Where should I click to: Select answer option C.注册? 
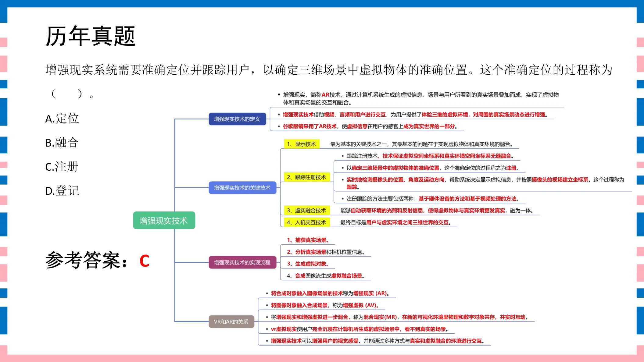pyautogui.click(x=62, y=167)
